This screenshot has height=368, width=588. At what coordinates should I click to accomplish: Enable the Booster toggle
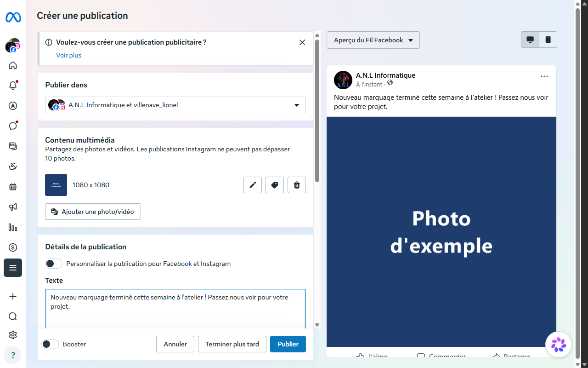(50, 344)
